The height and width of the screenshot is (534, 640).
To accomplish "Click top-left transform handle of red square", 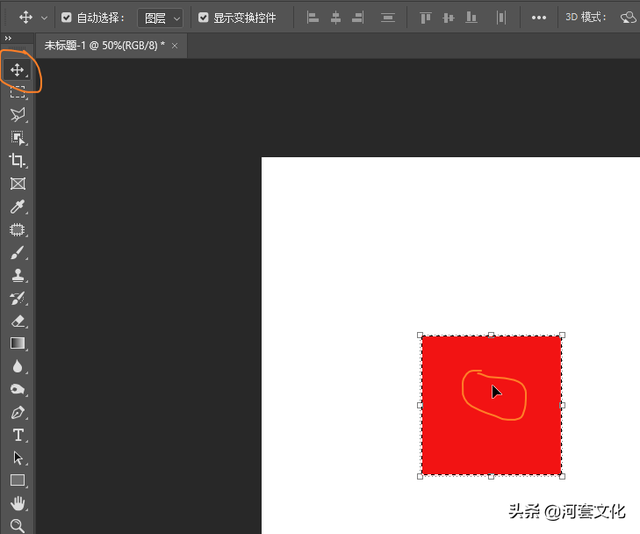I will tap(420, 335).
